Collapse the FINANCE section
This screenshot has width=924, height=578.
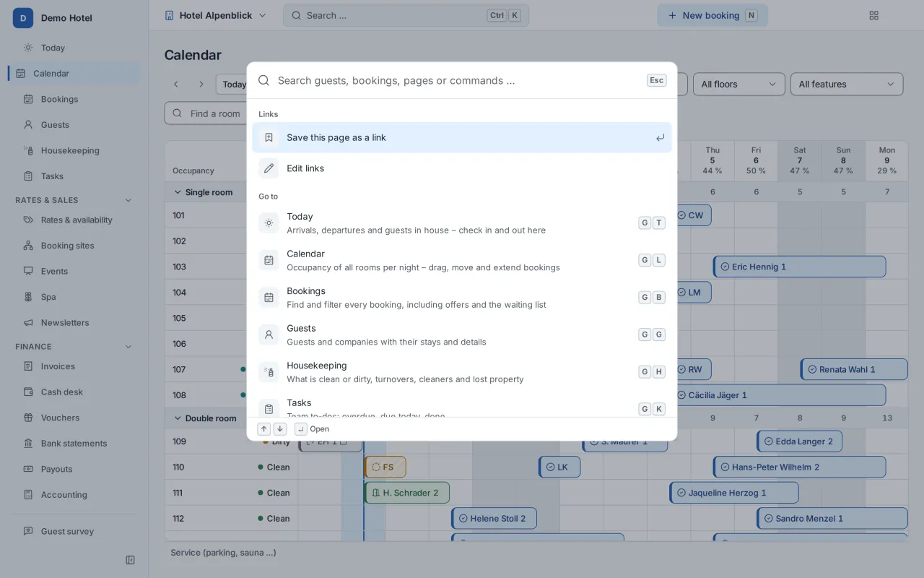pos(128,347)
